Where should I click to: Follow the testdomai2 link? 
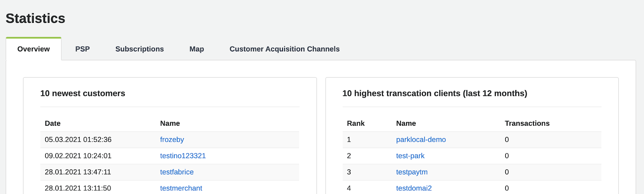(414, 188)
